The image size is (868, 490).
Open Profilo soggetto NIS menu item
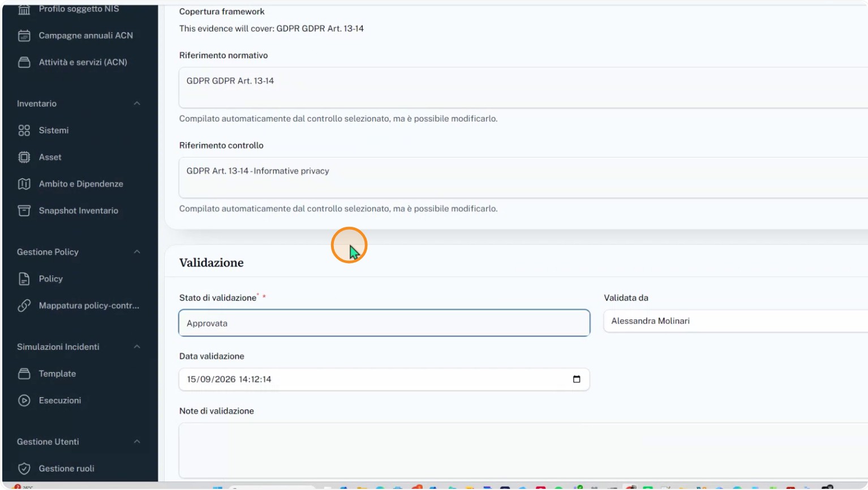coord(79,9)
